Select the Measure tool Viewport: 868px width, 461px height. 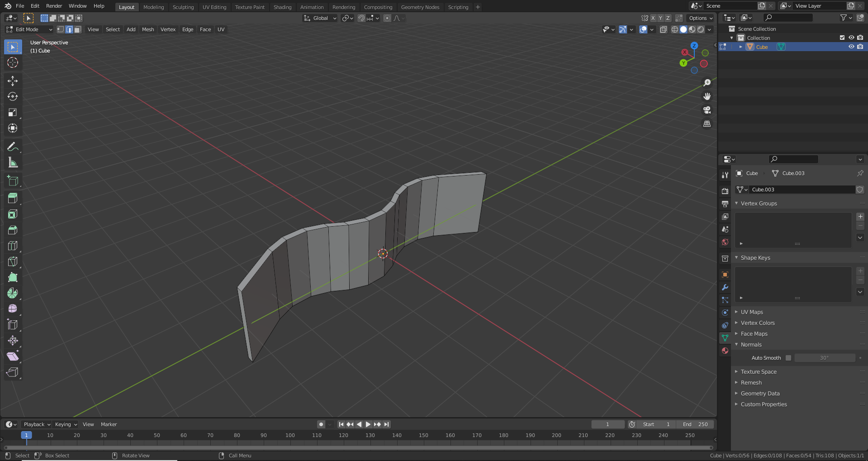pos(13,162)
